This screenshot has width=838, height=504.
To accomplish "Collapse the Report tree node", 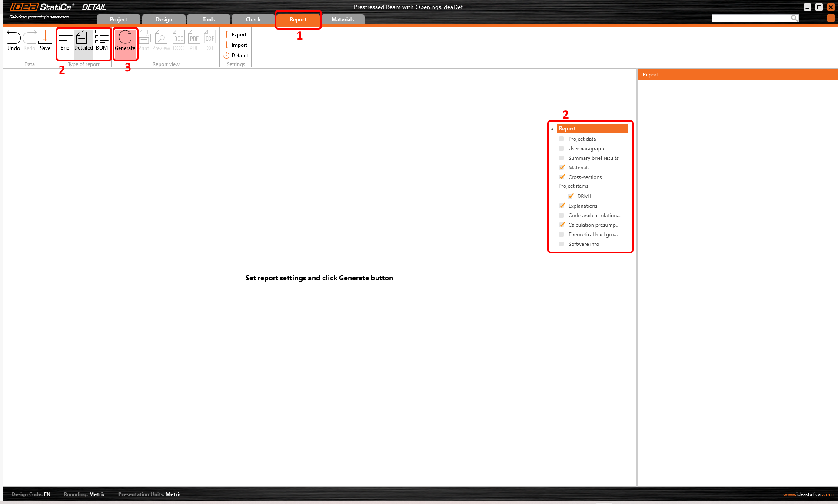I will [552, 129].
